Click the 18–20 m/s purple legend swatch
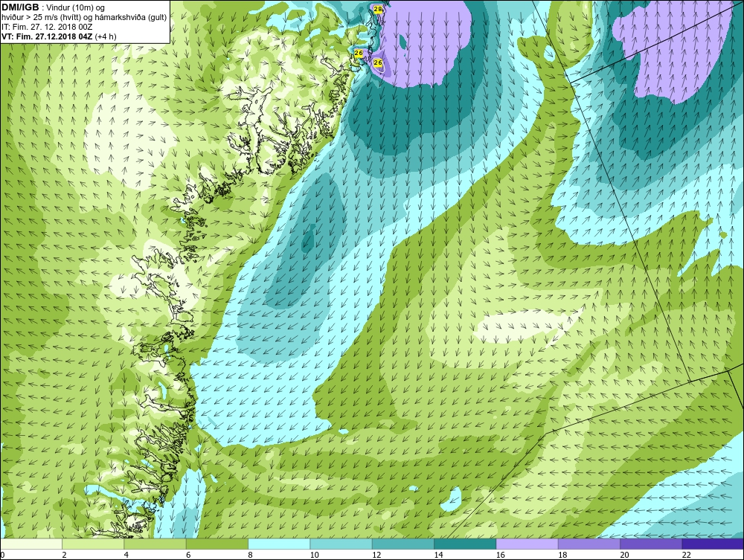744x560 pixels. tap(589, 544)
